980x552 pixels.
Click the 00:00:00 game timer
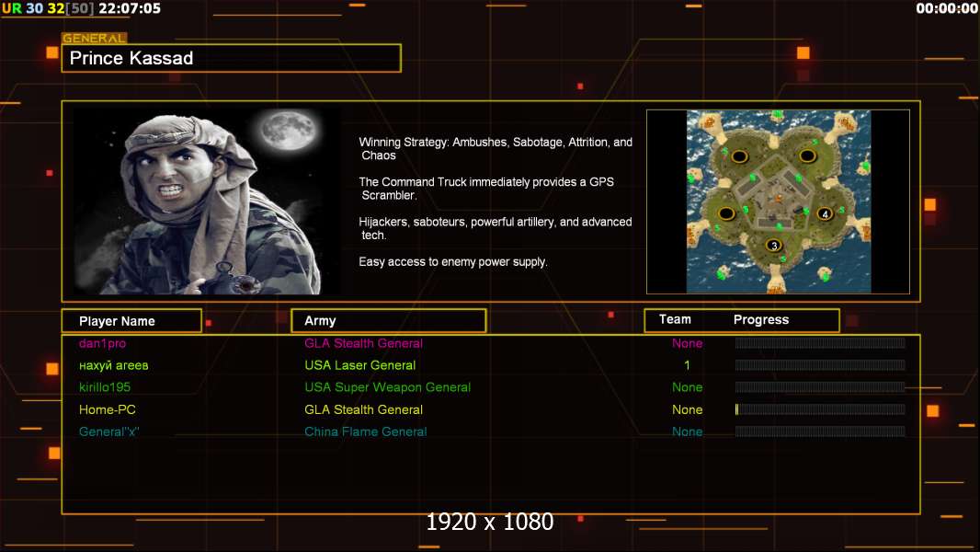tap(947, 9)
